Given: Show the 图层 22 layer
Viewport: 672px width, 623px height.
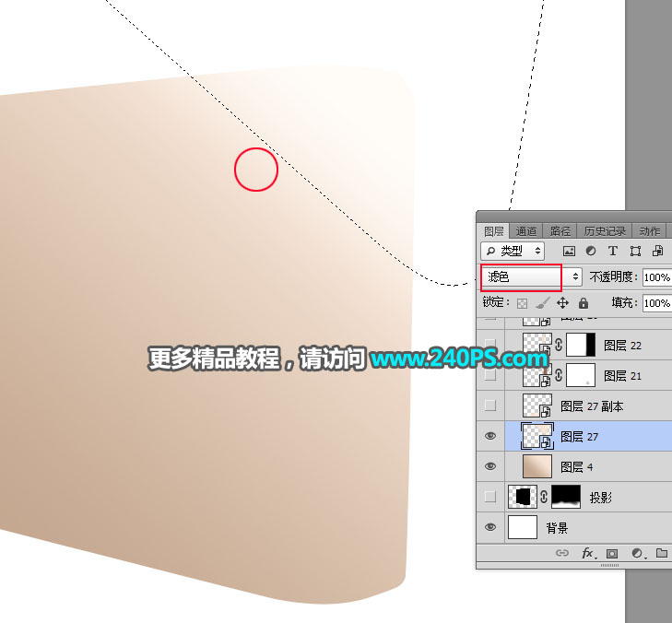Looking at the screenshot, I should tap(490, 343).
